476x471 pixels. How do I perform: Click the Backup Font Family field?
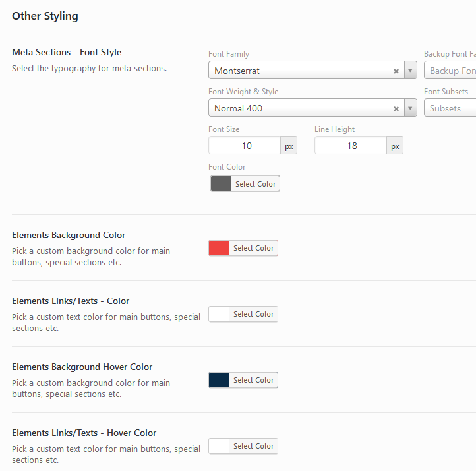[451, 71]
